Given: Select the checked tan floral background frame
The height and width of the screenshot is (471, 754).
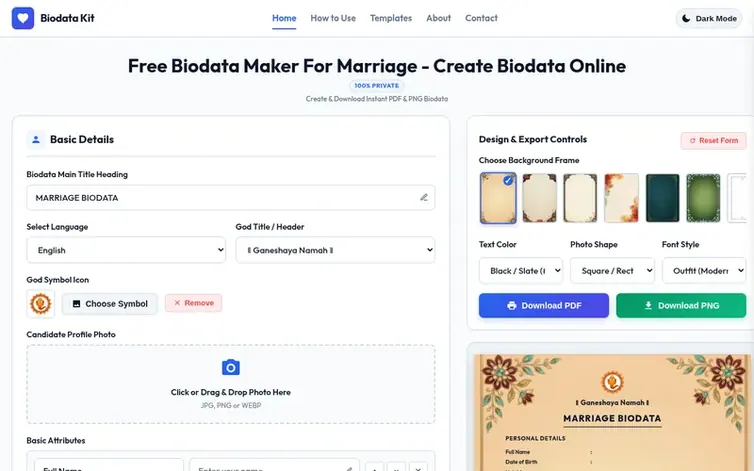Looking at the screenshot, I should (x=498, y=198).
